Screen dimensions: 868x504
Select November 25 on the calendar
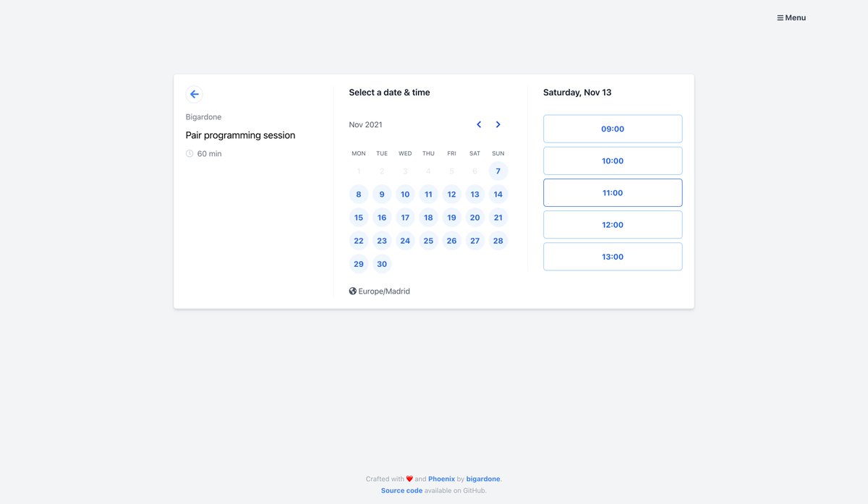pos(428,241)
